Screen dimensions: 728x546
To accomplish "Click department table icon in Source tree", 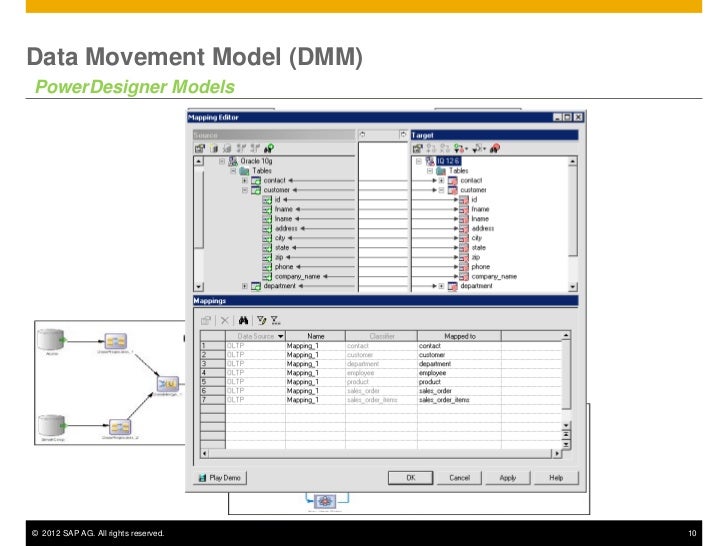I will tap(256, 286).
